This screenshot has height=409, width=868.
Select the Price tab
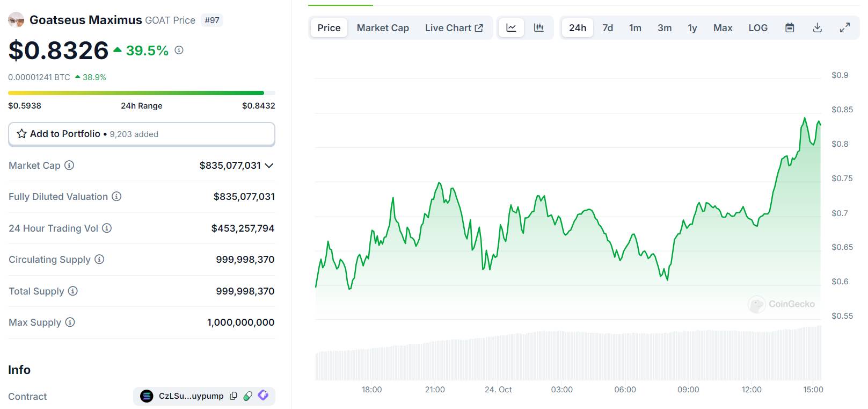[329, 28]
